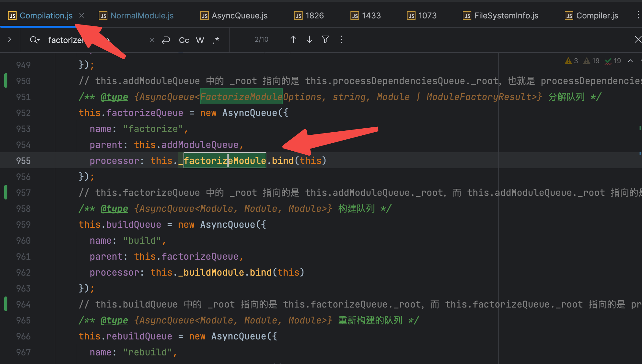Go to next search occurrence arrow
Image resolution: width=642 pixels, height=364 pixels.
[309, 40]
